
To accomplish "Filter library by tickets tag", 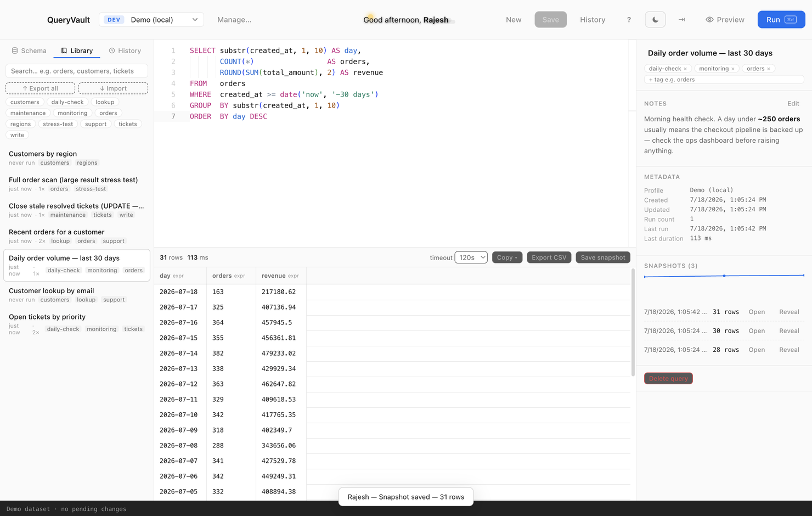I will [x=128, y=124].
